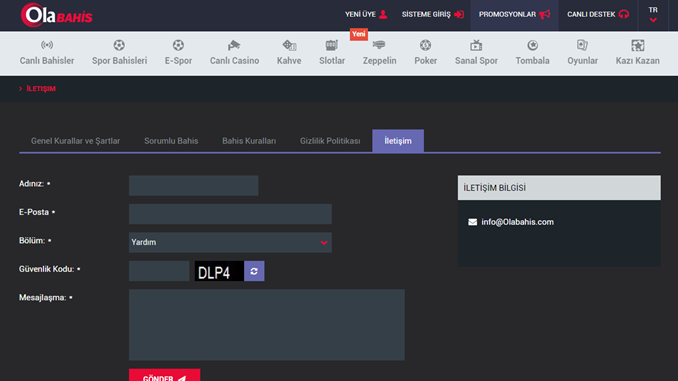Click the DLP4 captcha image

point(219,271)
